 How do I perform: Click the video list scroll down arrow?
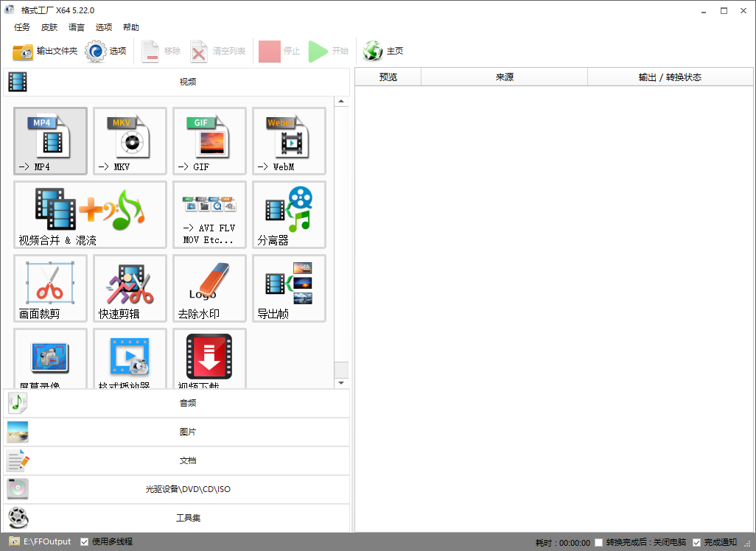[341, 383]
